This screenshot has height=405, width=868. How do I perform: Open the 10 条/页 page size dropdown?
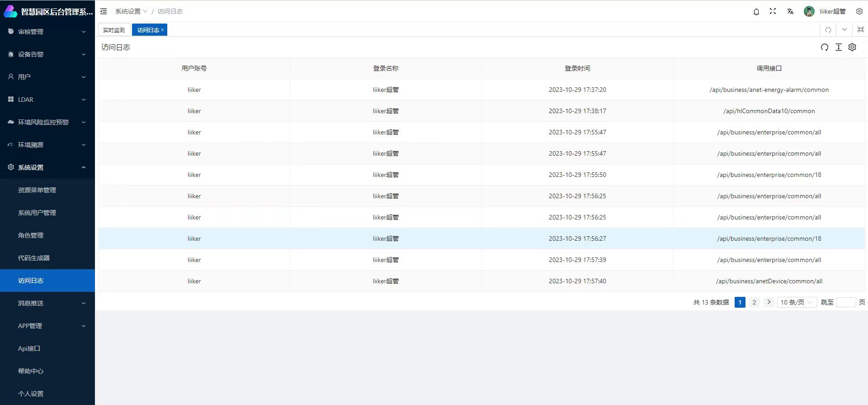tap(797, 302)
